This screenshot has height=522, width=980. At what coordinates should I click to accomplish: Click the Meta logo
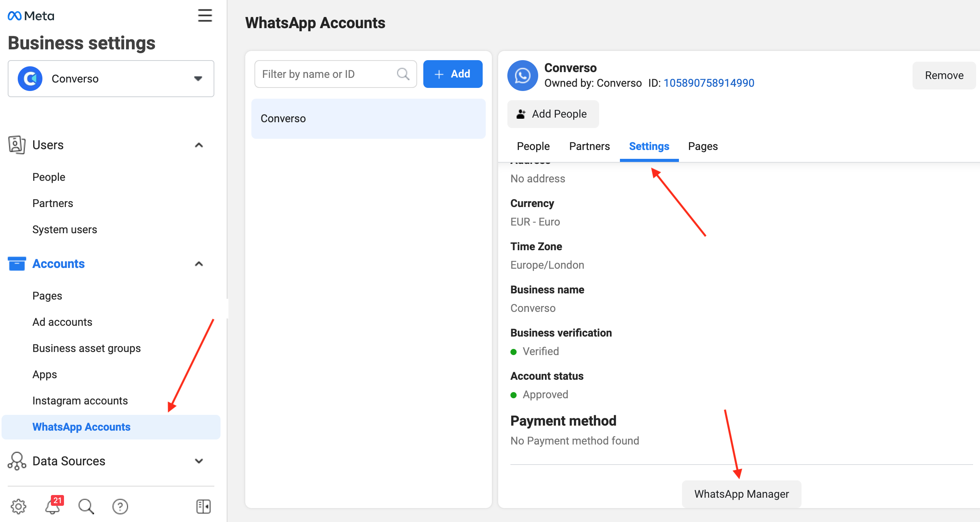[31, 16]
